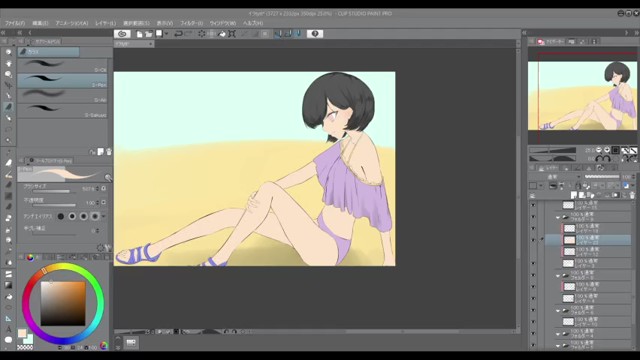Open the 編集 menu
Screen dimensions: 640x360
coord(40,23)
